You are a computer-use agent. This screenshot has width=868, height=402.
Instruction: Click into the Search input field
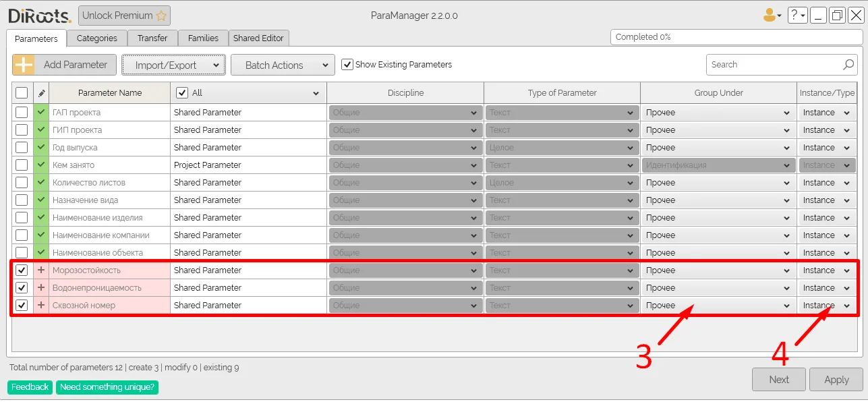tap(772, 65)
